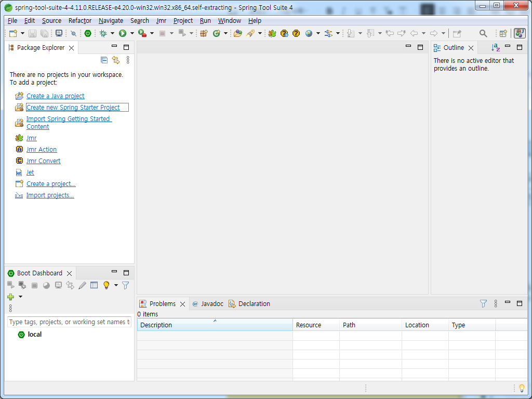The width and height of the screenshot is (532, 399).
Task: Open Package Explorer view menu dots
Action: pyautogui.click(x=128, y=60)
